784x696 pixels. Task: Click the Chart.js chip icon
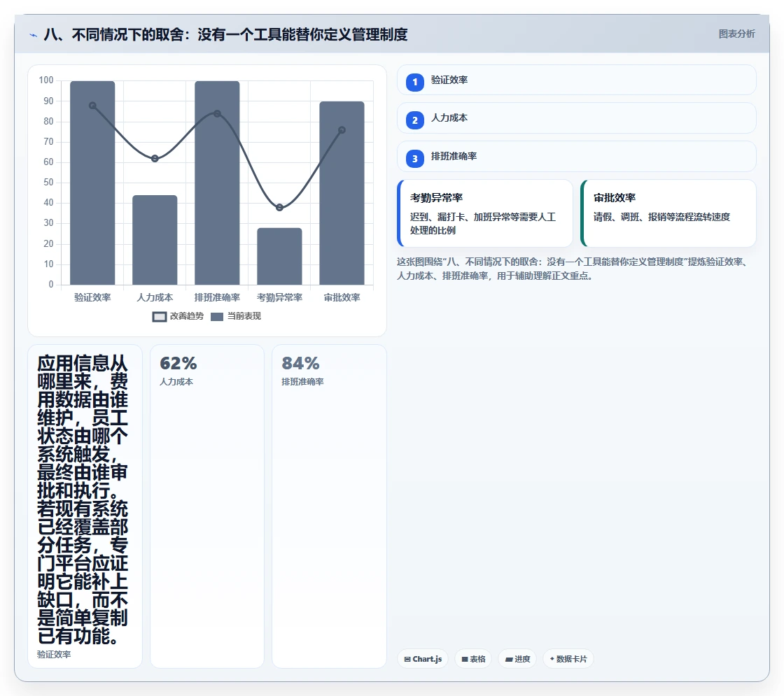407,660
